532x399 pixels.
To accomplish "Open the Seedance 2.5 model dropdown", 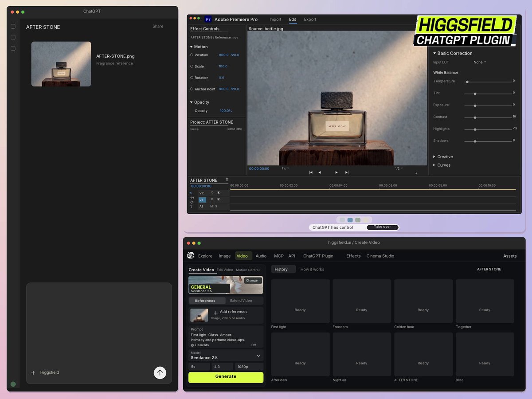I will [x=226, y=356].
